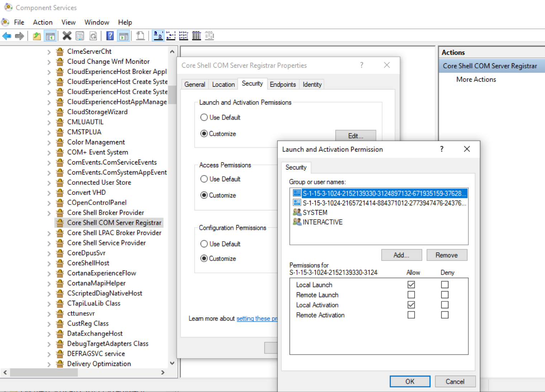Click the Refresh toolbar icon
545x392 pixels.
pyautogui.click(x=93, y=36)
